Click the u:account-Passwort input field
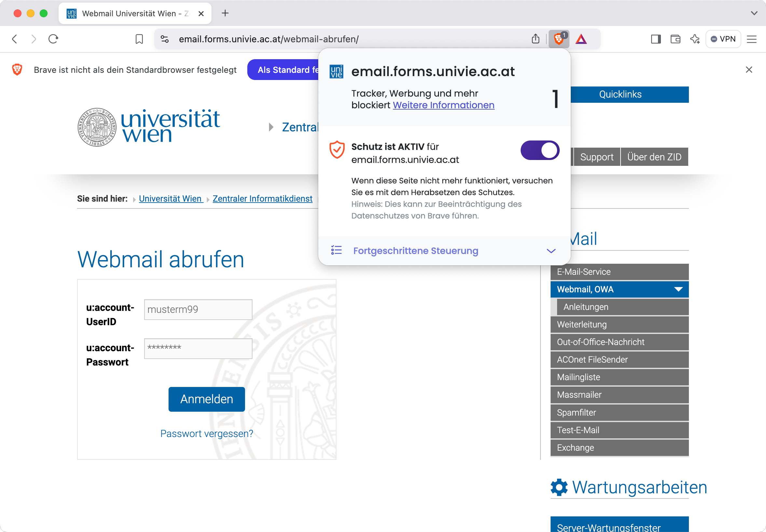The height and width of the screenshot is (532, 766). 198,348
